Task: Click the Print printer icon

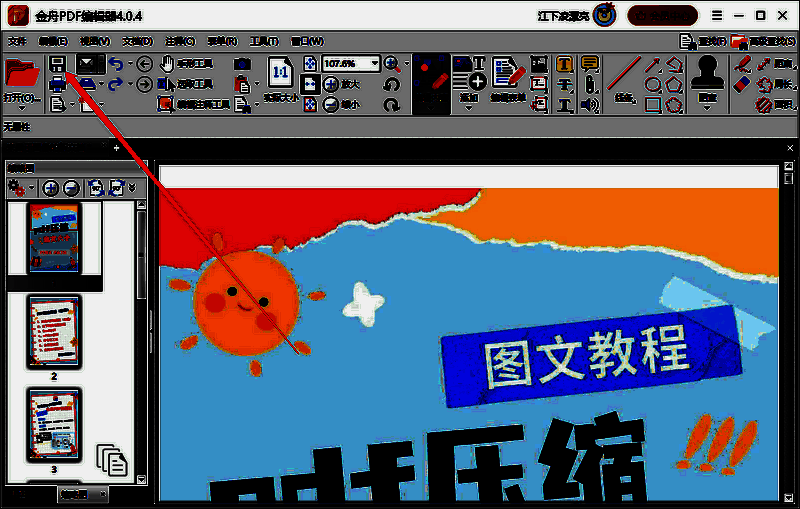Action: (x=57, y=84)
